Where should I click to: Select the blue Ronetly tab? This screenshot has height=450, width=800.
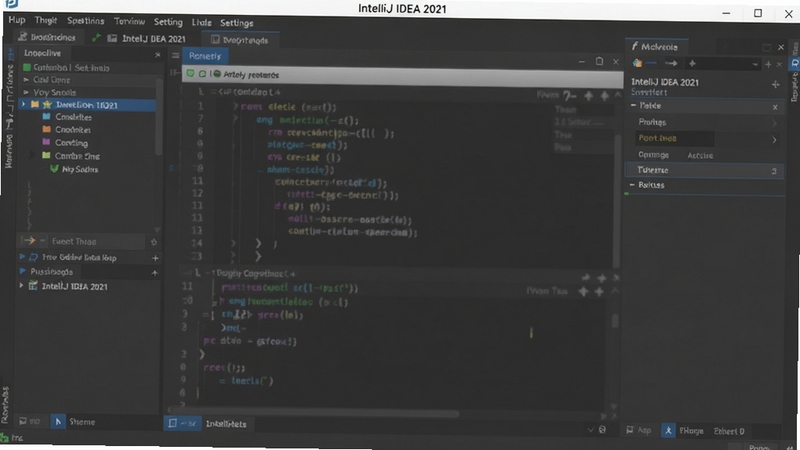point(205,56)
